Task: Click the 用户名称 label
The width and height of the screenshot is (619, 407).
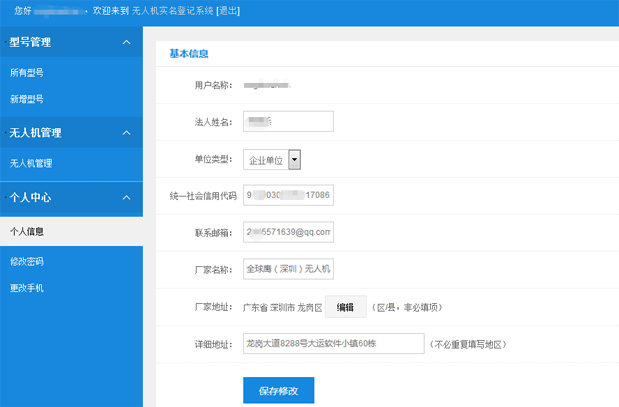Action: point(213,85)
